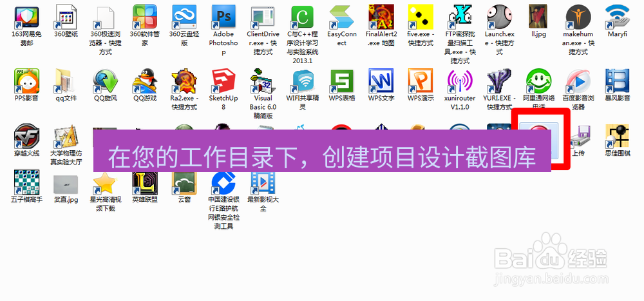This screenshot has height=301, width=644.
Task: Launch the 最新影视大全 icon
Action: [263, 182]
